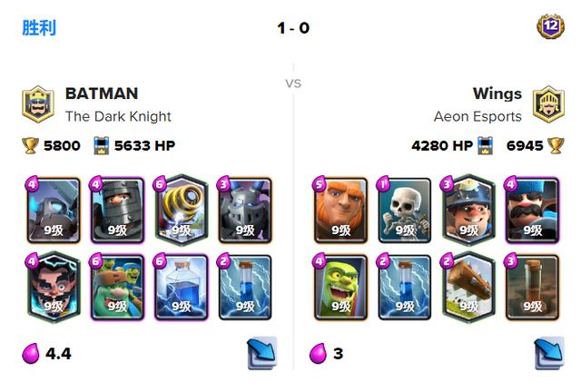Select the Lightning spell card
The height and width of the screenshot is (392, 581).
[x=182, y=287]
